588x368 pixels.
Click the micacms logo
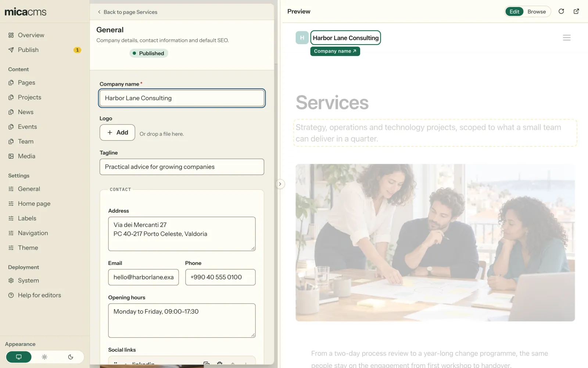pyautogui.click(x=25, y=12)
